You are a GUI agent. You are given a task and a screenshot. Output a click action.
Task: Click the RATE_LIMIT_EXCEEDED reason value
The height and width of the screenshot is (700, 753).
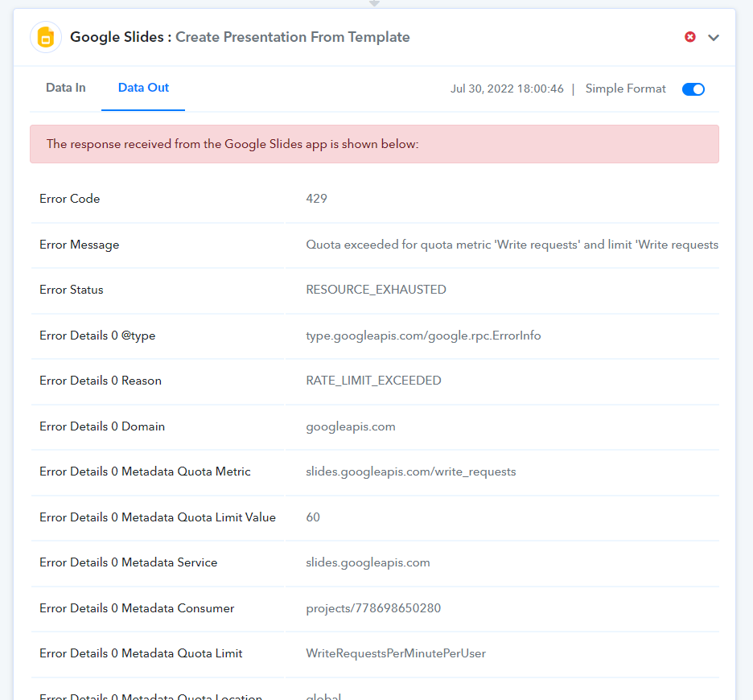point(373,381)
